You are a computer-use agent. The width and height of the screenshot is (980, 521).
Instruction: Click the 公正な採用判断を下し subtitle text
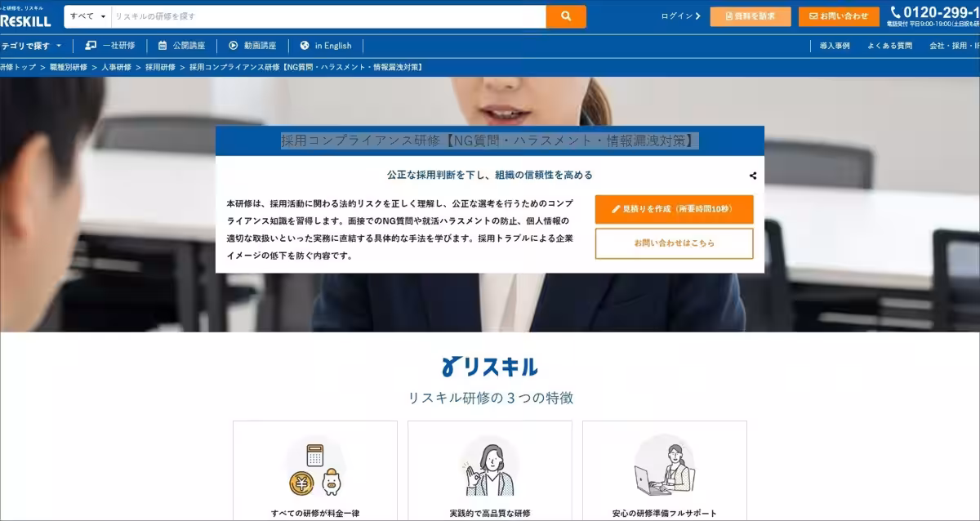490,175
